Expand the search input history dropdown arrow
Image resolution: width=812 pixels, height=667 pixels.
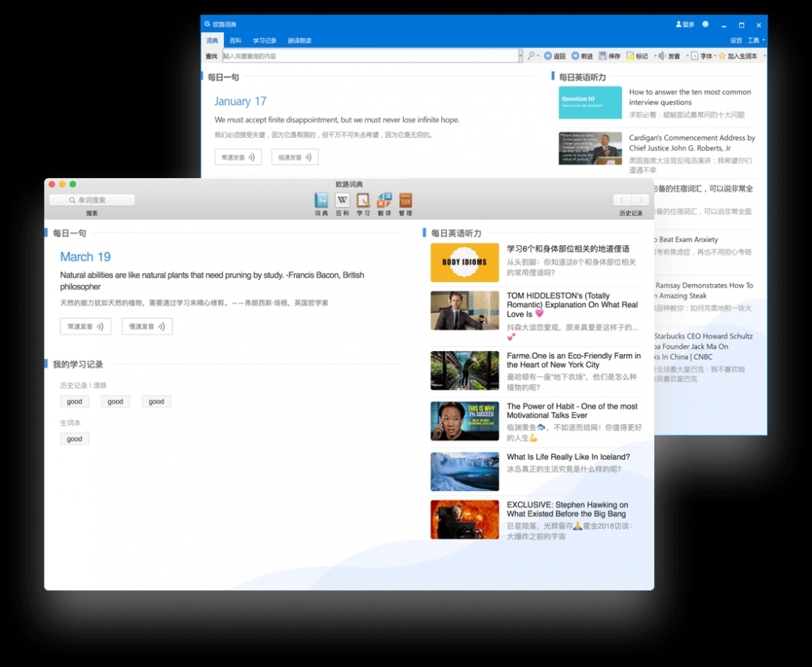click(x=520, y=56)
